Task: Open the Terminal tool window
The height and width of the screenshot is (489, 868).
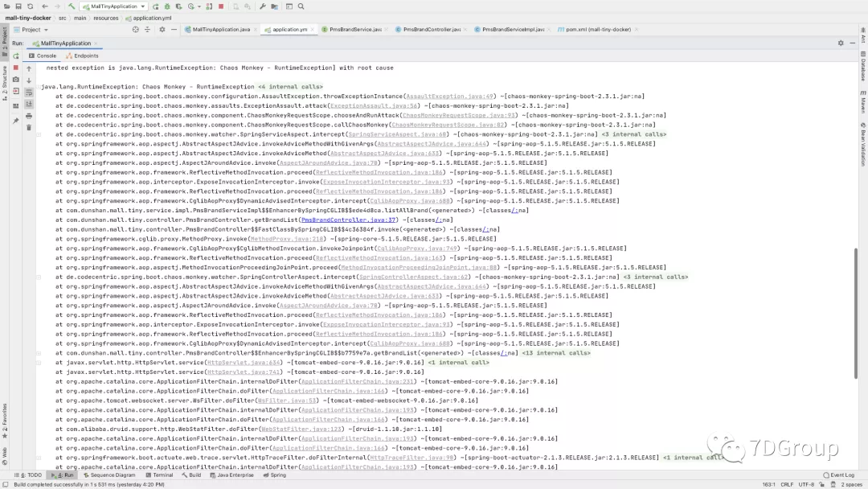Action: click(x=159, y=475)
